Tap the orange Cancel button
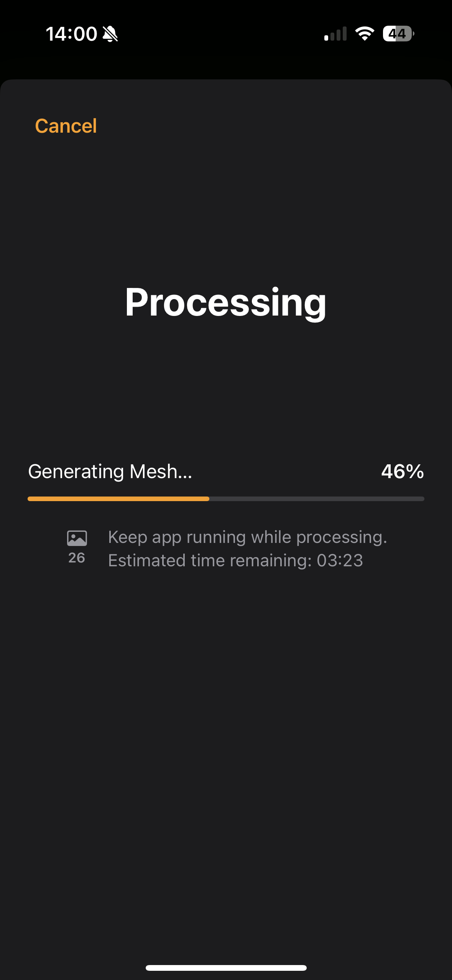The height and width of the screenshot is (980, 452). (66, 126)
